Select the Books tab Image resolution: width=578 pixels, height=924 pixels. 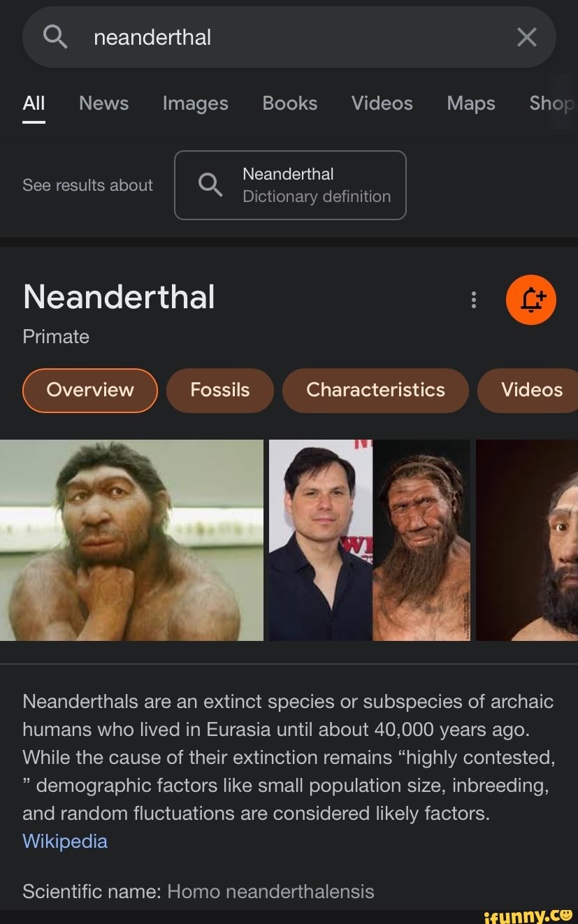(289, 103)
